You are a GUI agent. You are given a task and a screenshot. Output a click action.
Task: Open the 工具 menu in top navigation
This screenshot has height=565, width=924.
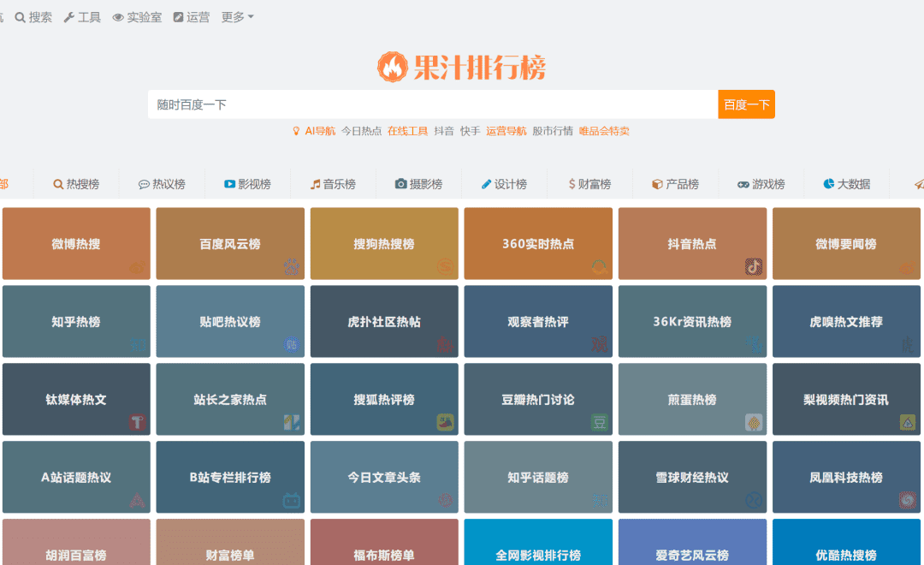click(82, 17)
